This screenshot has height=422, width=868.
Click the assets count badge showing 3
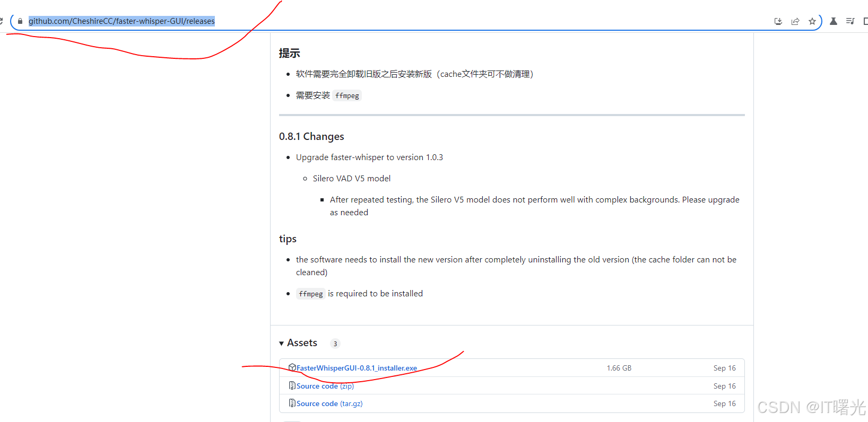335,344
